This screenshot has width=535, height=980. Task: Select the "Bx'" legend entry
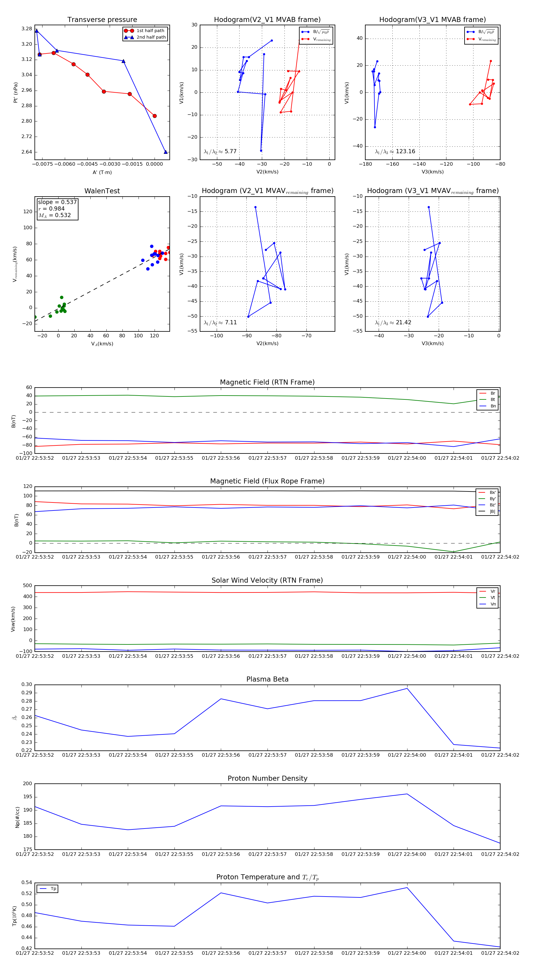tap(487, 493)
